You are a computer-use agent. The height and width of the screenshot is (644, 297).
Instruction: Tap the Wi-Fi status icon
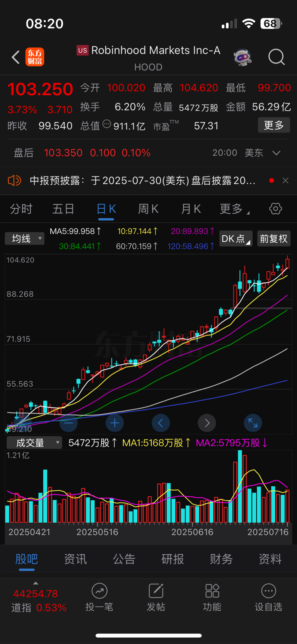pos(249,24)
